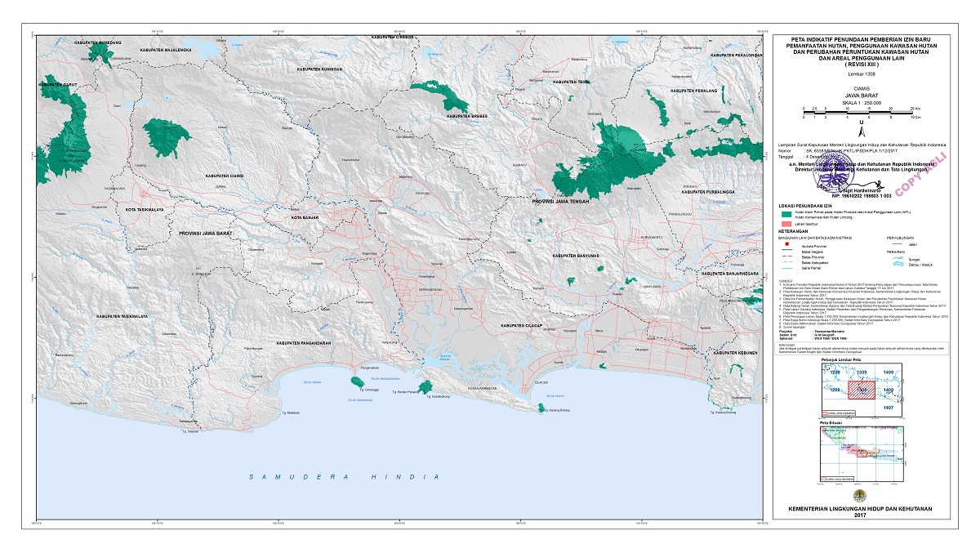This screenshot has height=553, width=980.
Task: Click the red Ibukota Provinsi legend symbol
Action: [x=787, y=244]
